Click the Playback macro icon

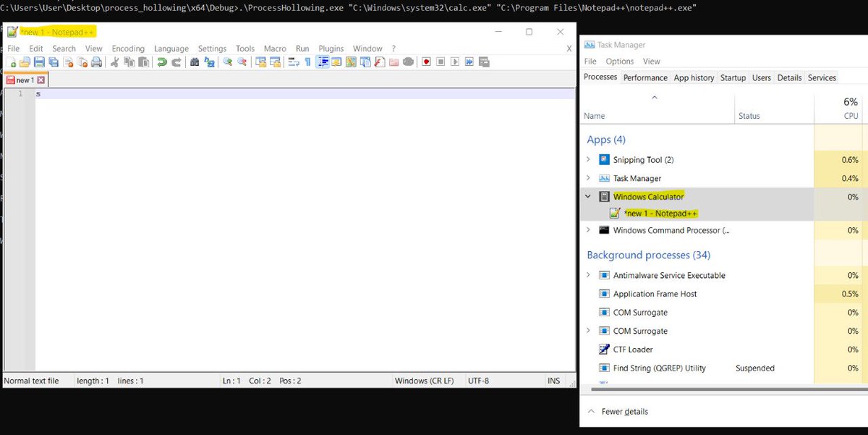455,62
